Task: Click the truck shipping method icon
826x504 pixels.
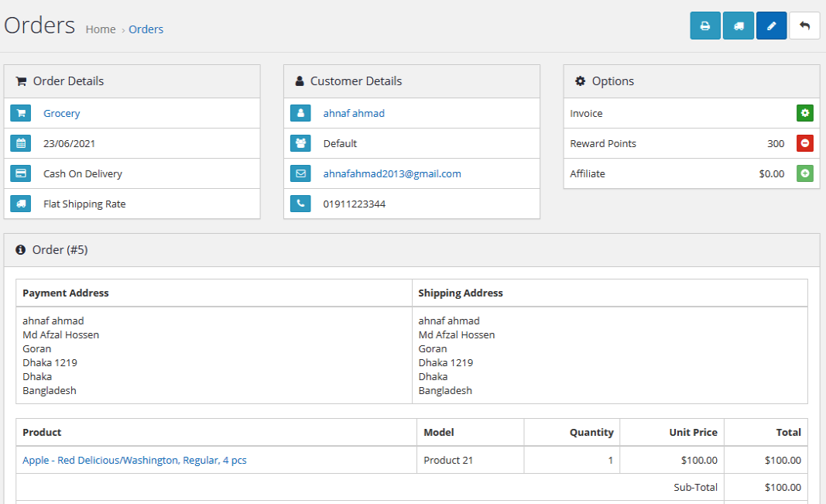Action: (x=21, y=204)
